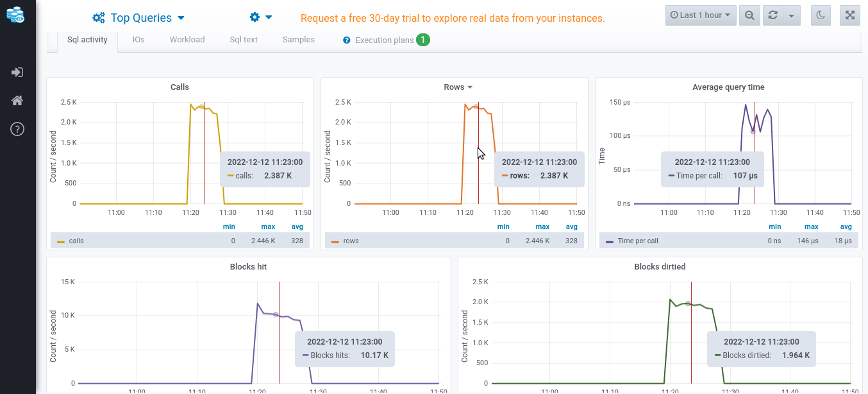Screen dimensions: 868x394
Task: Click the sign-in icon in the sidebar
Action: [17, 73]
